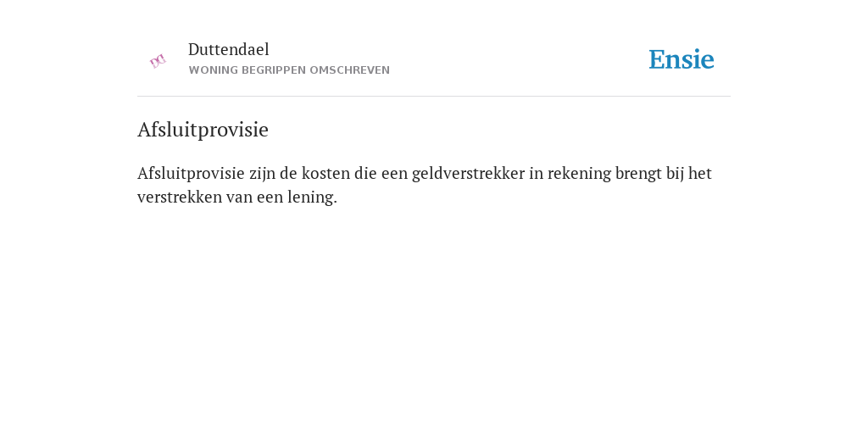
Task: Click the Afsluitprovisie heading
Action: 203,130
